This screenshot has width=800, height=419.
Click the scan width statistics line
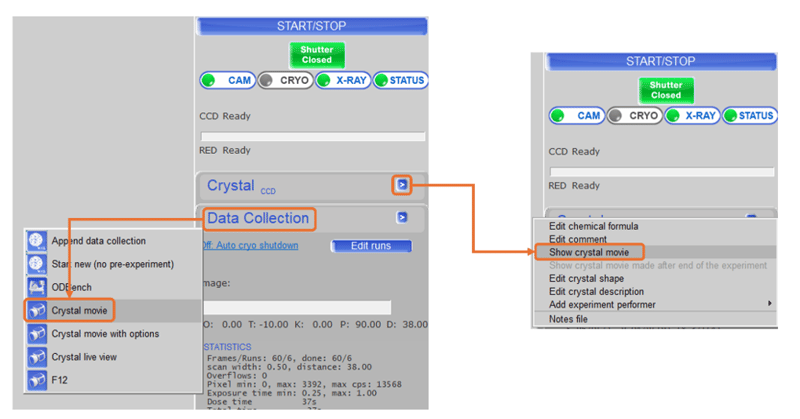tap(289, 367)
